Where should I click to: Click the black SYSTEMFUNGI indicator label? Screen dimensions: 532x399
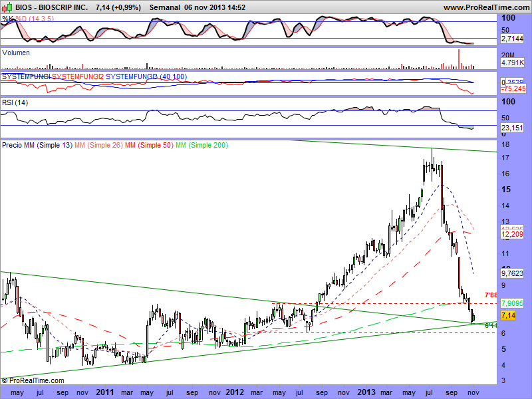coord(26,76)
